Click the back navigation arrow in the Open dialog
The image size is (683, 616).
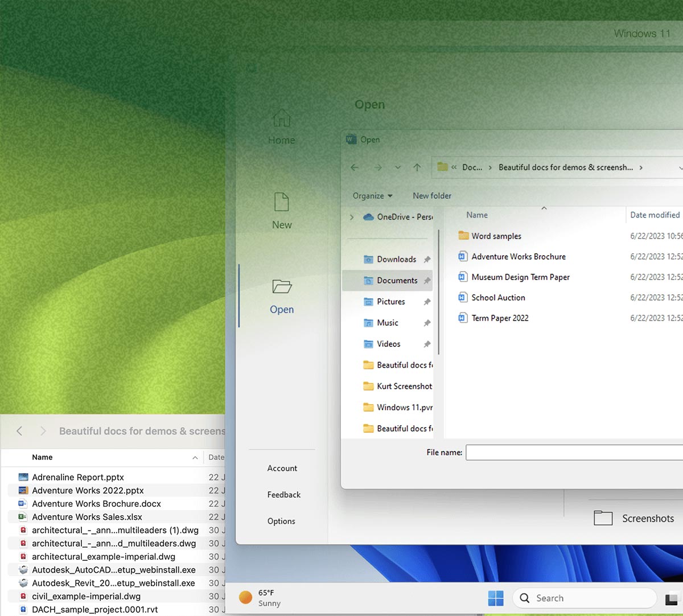(x=355, y=167)
